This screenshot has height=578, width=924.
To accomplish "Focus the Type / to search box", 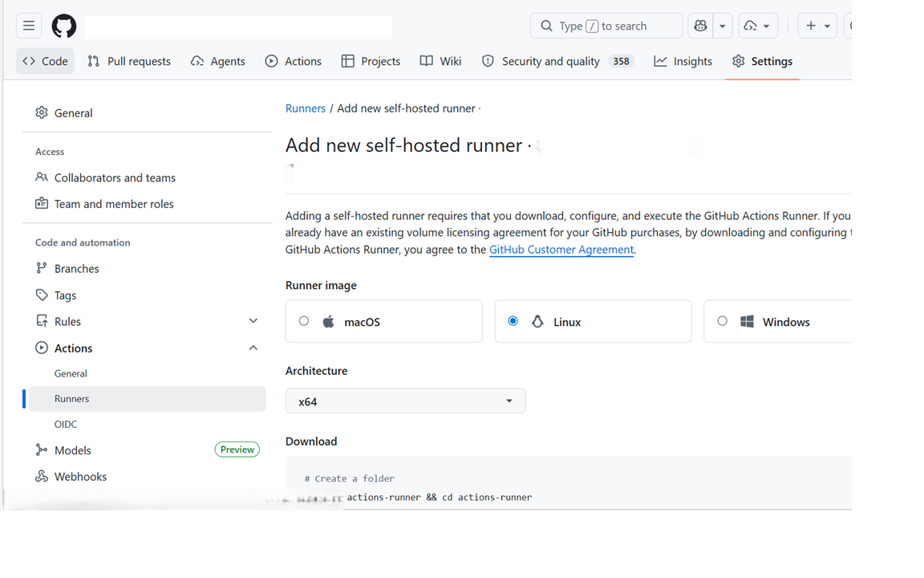I will tap(606, 26).
